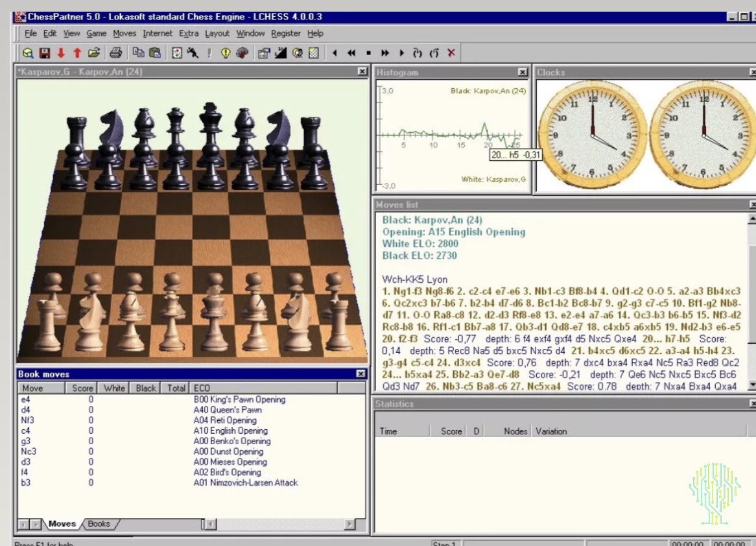Open the Register menu
This screenshot has width=756, height=546.
point(285,33)
